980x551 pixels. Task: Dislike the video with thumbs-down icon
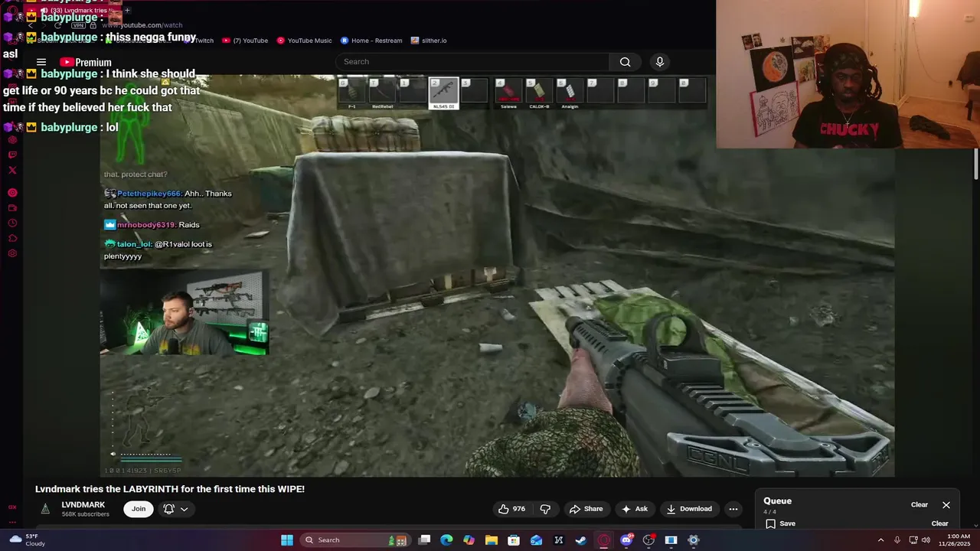click(545, 509)
